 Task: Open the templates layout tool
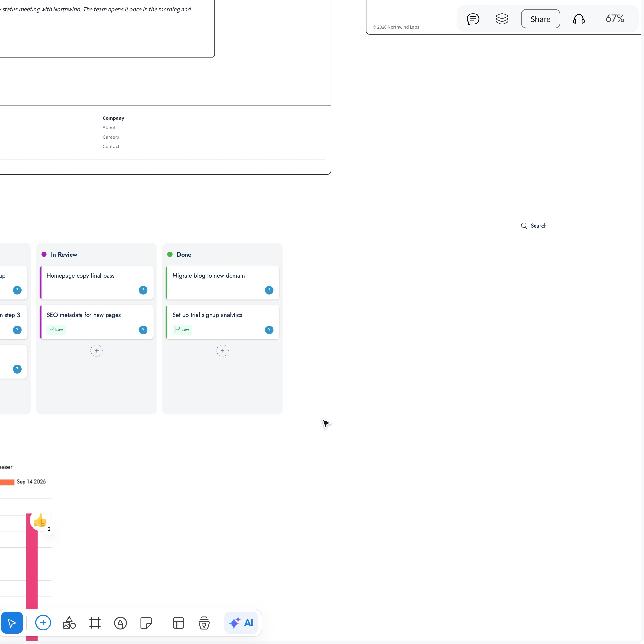point(178,623)
